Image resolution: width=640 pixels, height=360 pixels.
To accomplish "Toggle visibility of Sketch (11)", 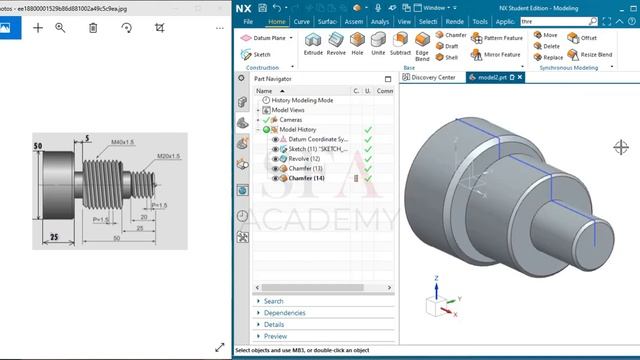I will [x=275, y=149].
